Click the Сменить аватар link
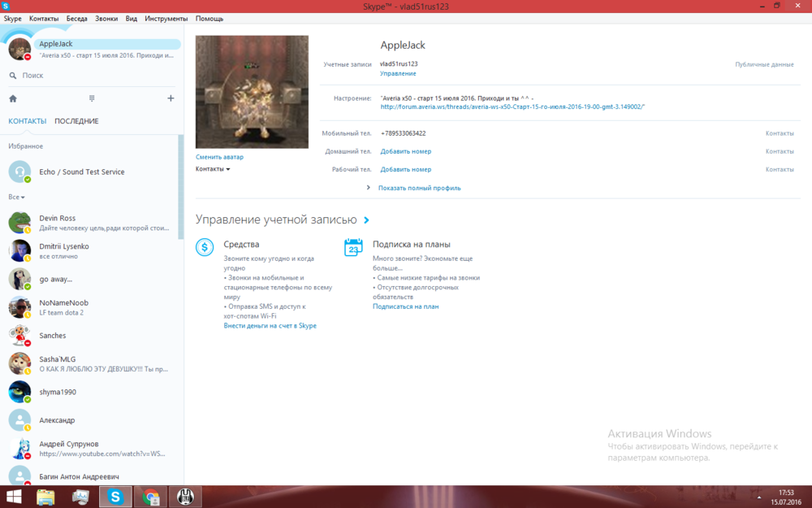Viewport: 812px width, 508px height. [219, 157]
